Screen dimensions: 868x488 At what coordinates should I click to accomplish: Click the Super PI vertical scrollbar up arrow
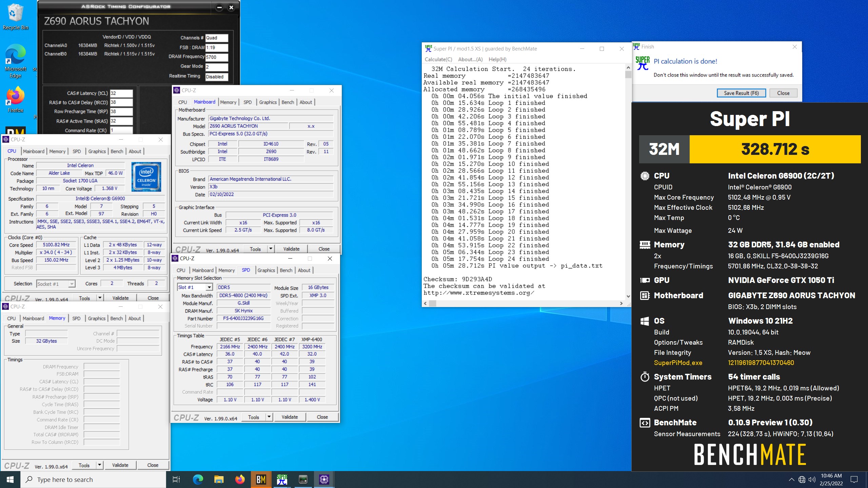(628, 68)
